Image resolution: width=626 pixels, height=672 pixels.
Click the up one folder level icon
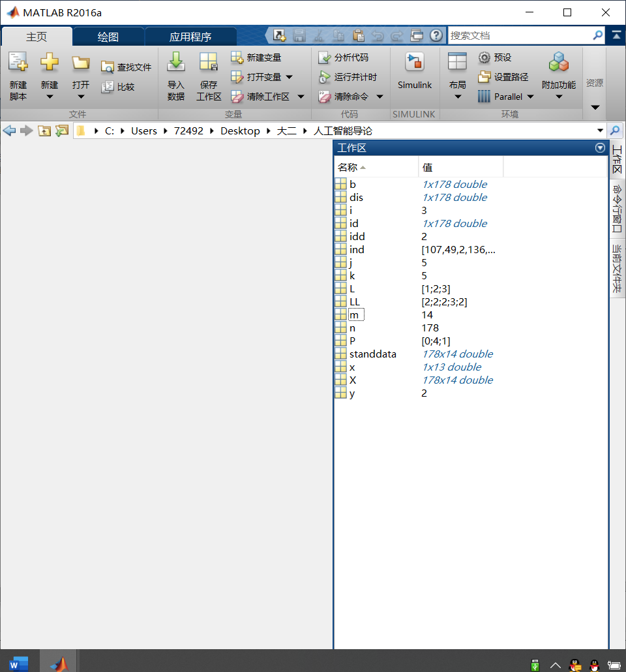(x=44, y=130)
